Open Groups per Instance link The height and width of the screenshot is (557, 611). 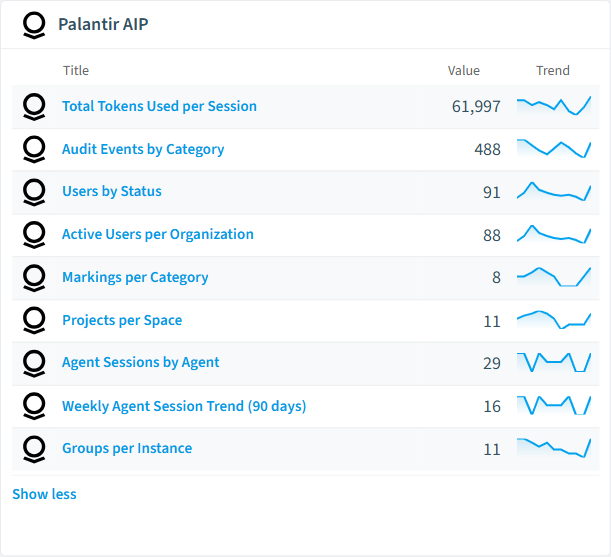click(127, 448)
